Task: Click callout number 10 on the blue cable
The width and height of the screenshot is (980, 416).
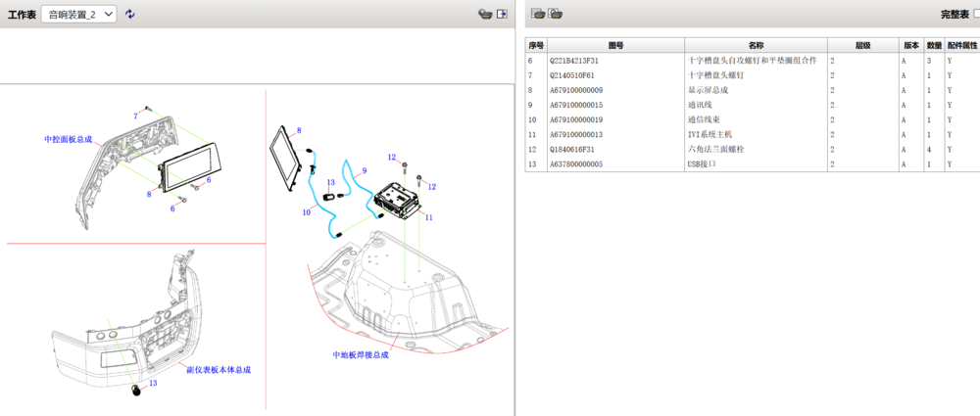Action: click(306, 212)
